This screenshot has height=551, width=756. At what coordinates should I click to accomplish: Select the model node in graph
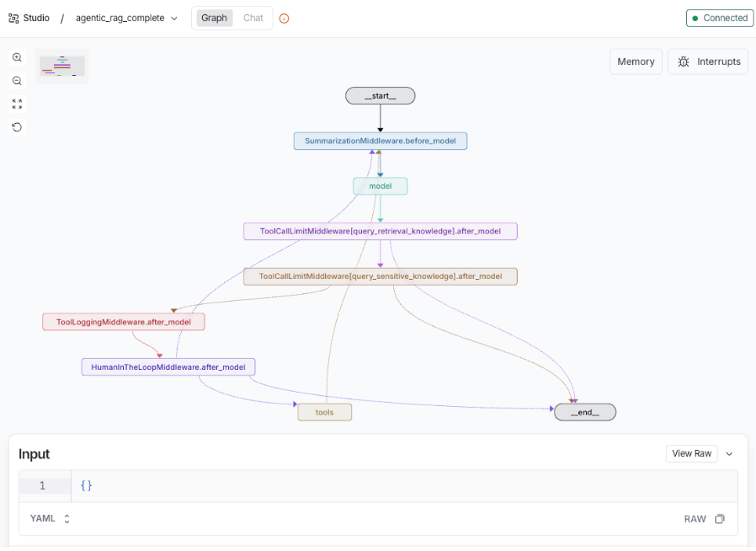(x=380, y=186)
